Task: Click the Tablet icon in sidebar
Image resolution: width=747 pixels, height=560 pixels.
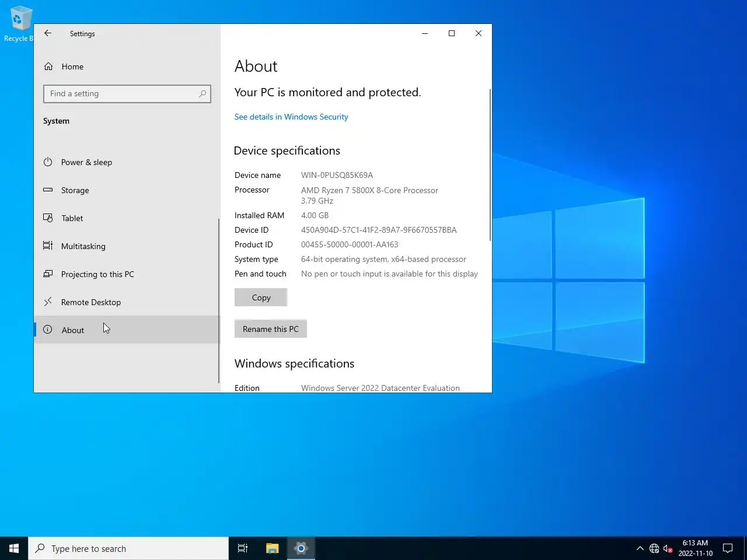Action: [48, 218]
